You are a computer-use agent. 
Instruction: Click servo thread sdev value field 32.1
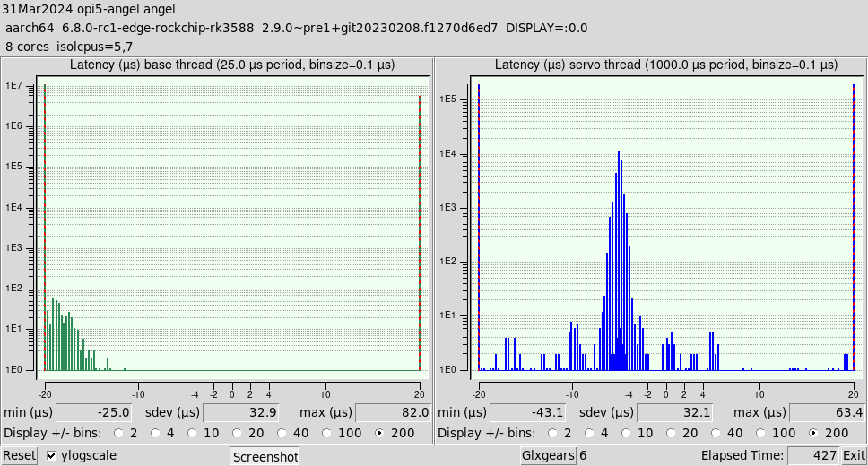pyautogui.click(x=674, y=413)
